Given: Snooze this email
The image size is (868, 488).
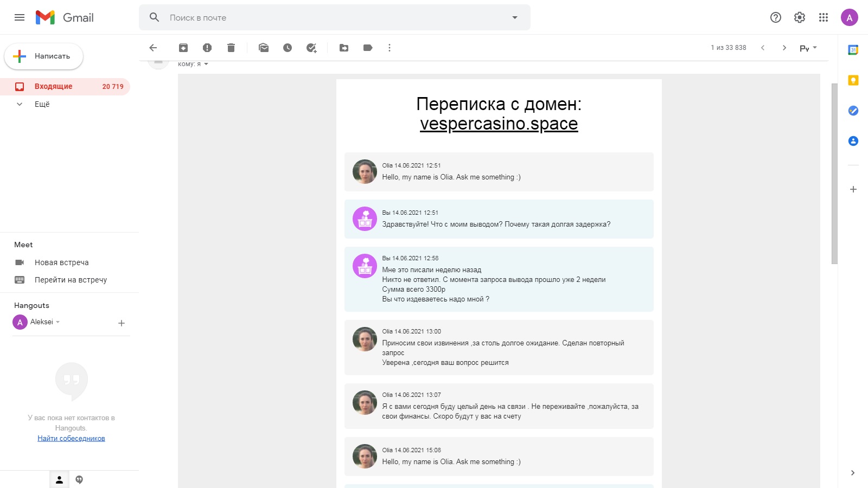Looking at the screenshot, I should tap(288, 48).
